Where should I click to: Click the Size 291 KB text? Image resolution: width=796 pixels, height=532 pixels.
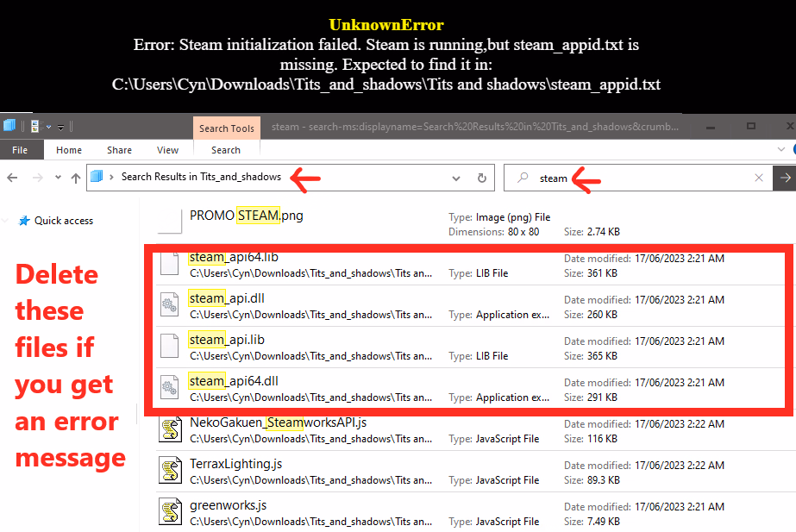591,397
